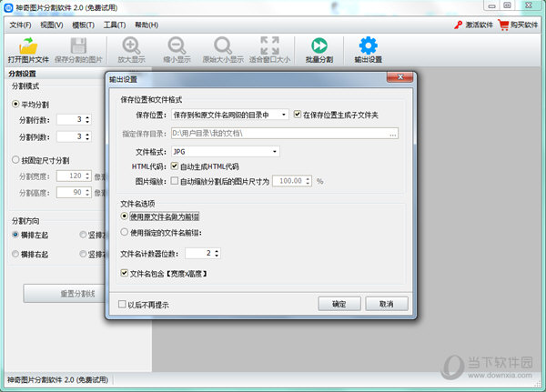Click the 保存分割的图片 save icon
The image size is (546, 392).
coord(77,45)
